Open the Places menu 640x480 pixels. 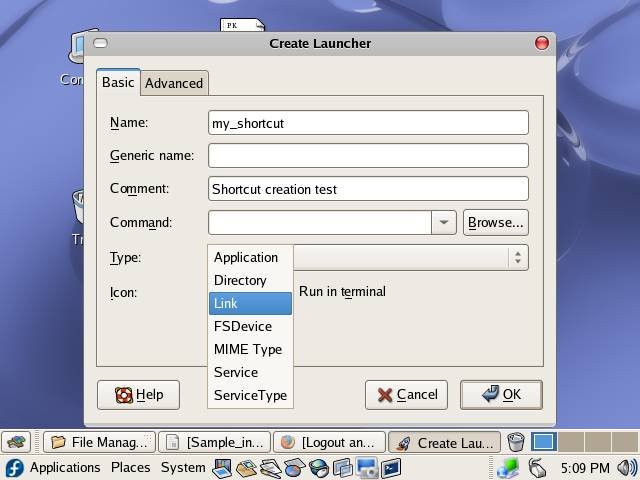click(130, 467)
